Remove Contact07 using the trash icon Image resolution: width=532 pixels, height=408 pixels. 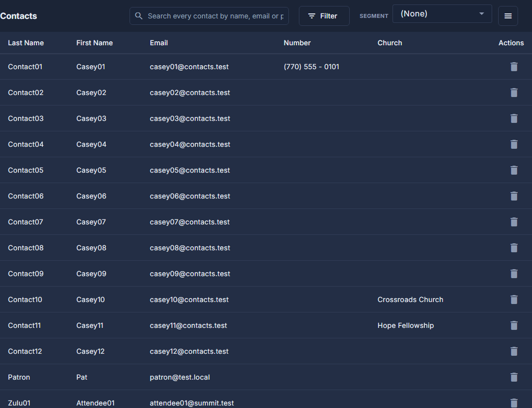514,222
